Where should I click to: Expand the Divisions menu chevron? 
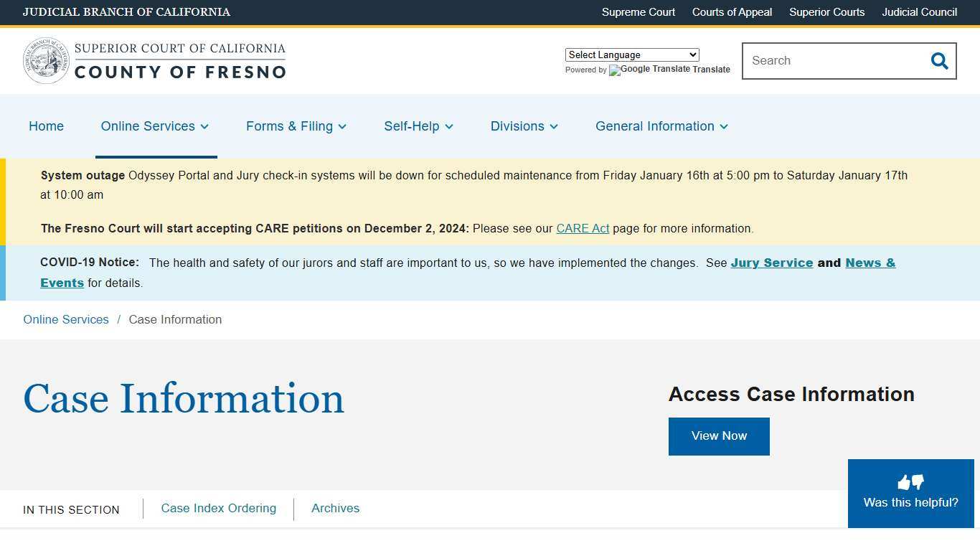pyautogui.click(x=554, y=127)
